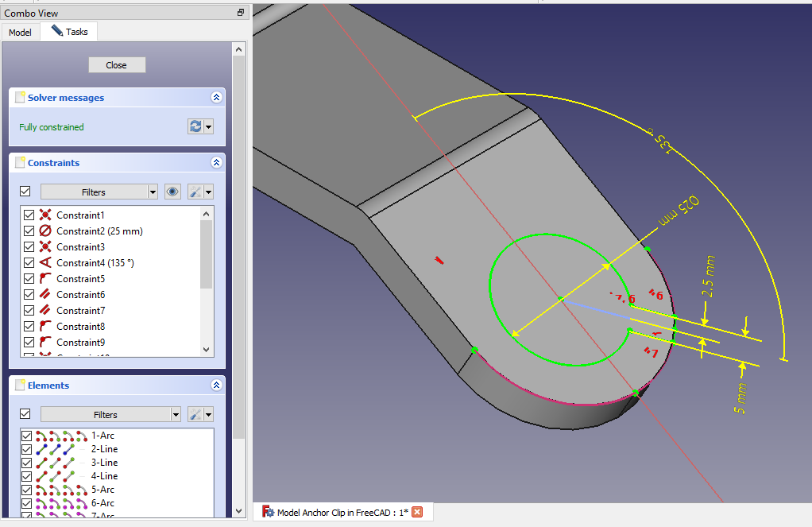Open Constraints settings wrench icon
The width and height of the screenshot is (812, 527).
point(194,192)
